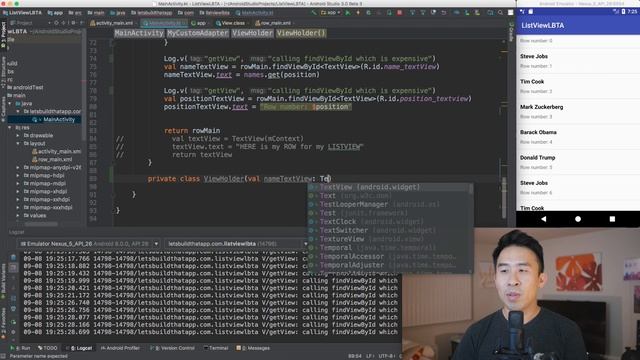Viewport: 640px width, 360px height.
Task: Expand the mipmap-anydpi-v26 folder arrow
Action: coord(18,167)
